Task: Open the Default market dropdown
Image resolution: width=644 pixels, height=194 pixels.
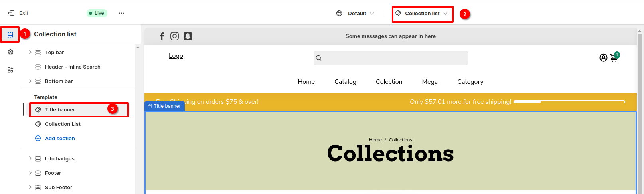Action: click(x=356, y=14)
